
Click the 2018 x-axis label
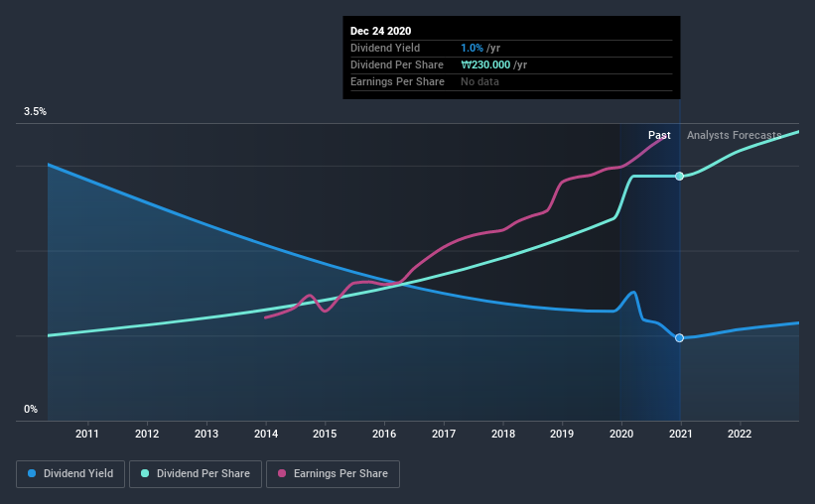tap(503, 434)
